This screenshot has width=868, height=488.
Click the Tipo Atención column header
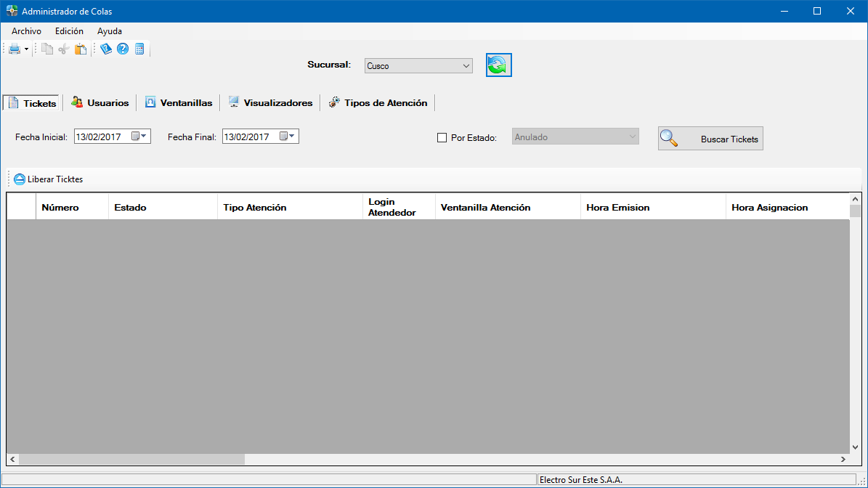[290, 207]
